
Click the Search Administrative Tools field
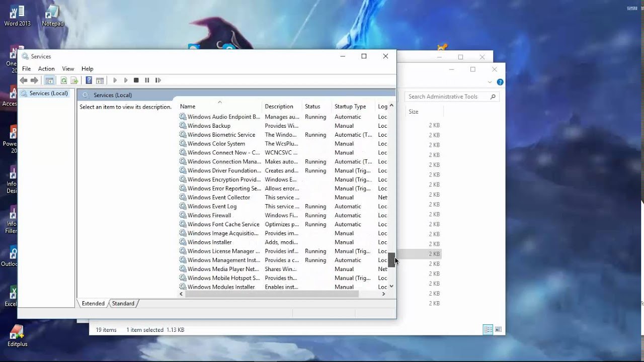point(452,97)
